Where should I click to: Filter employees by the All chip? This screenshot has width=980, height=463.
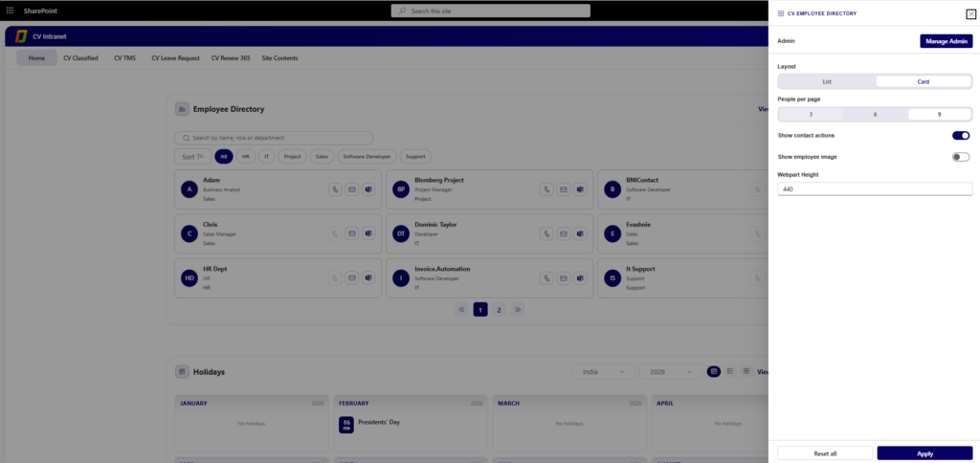[x=224, y=157]
